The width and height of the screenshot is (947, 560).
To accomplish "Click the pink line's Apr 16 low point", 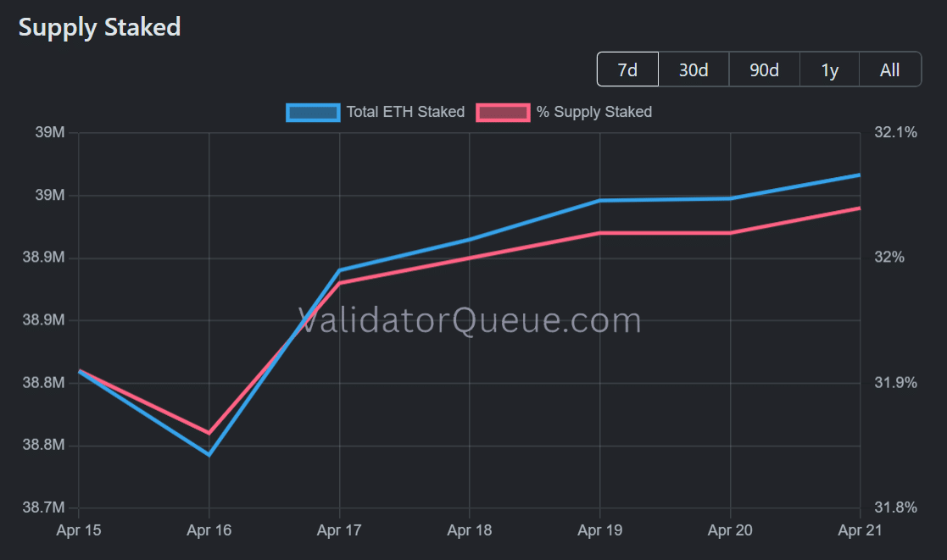I will point(209,433).
